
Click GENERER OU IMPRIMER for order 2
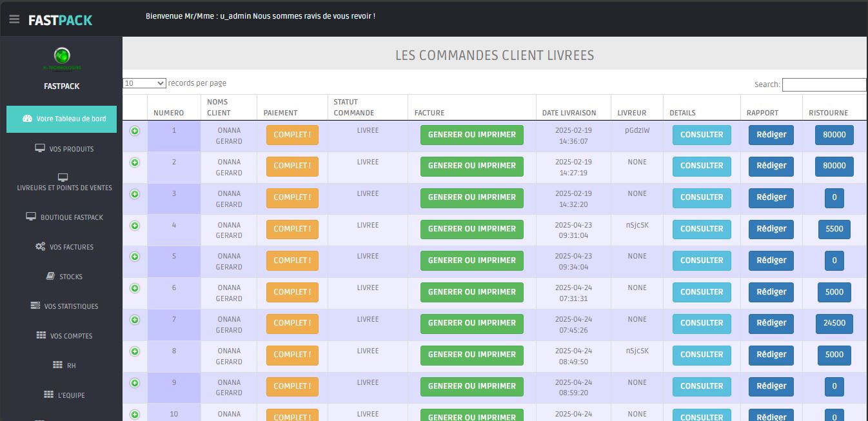(x=471, y=166)
